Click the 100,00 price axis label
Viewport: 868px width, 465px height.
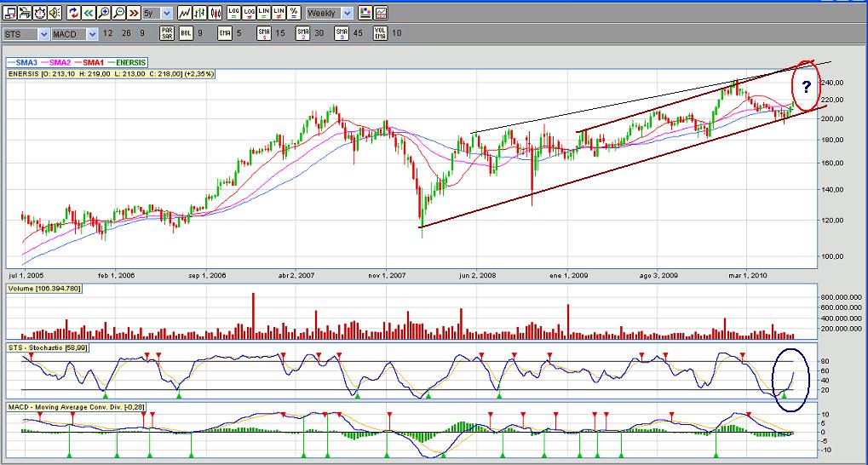point(832,257)
